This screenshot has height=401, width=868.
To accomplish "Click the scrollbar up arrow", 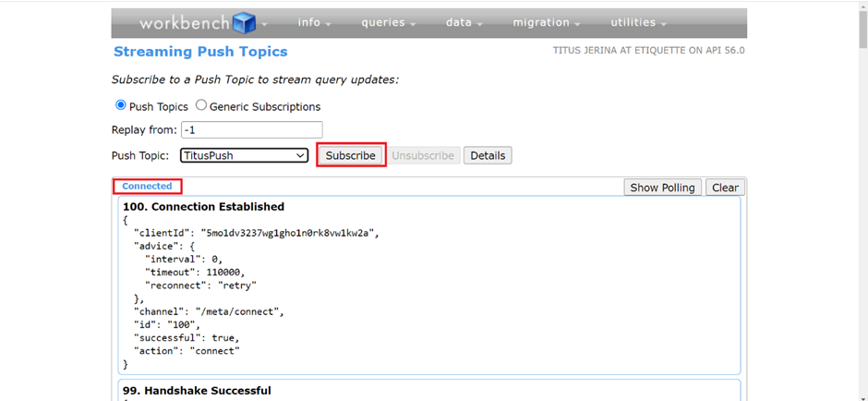I will [862, 5].
